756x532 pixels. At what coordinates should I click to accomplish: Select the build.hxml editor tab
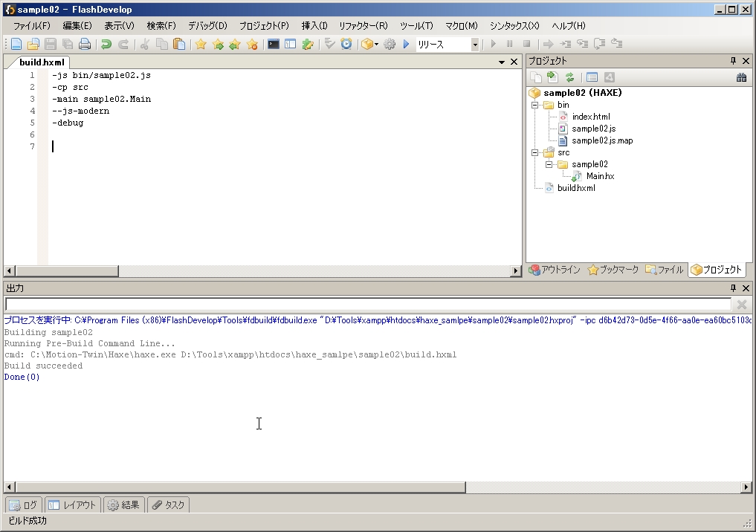[x=42, y=62]
